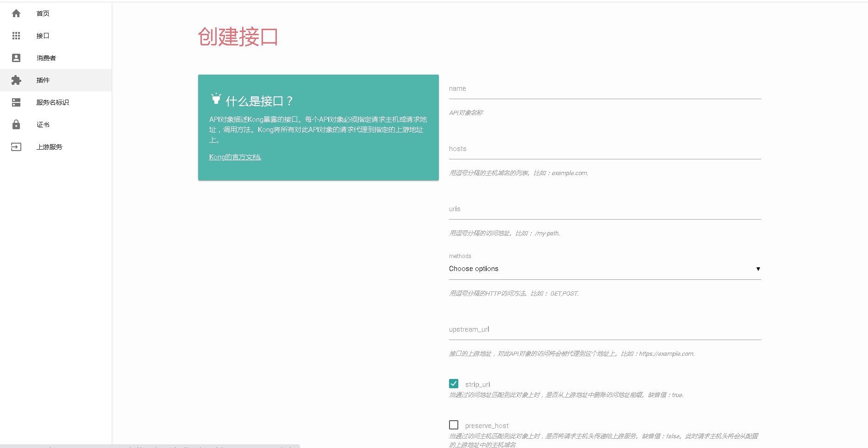Open the 接口 menu item
The width and height of the screenshot is (868, 448).
click(56, 36)
